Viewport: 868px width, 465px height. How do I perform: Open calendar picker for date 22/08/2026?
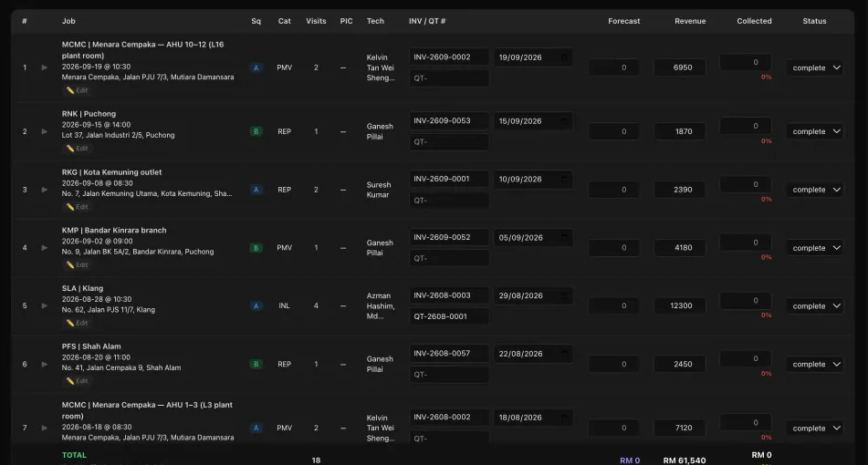[x=564, y=354]
